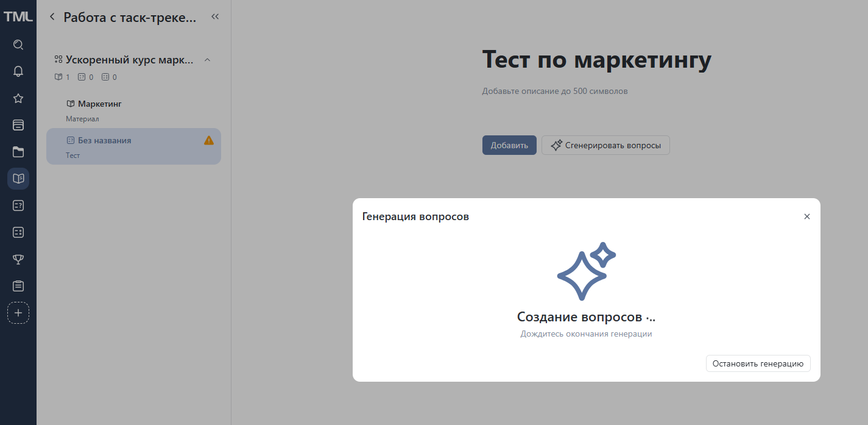Screen dimensions: 868x425
Task: Stop generation via Остановить генерацию
Action: (x=757, y=363)
